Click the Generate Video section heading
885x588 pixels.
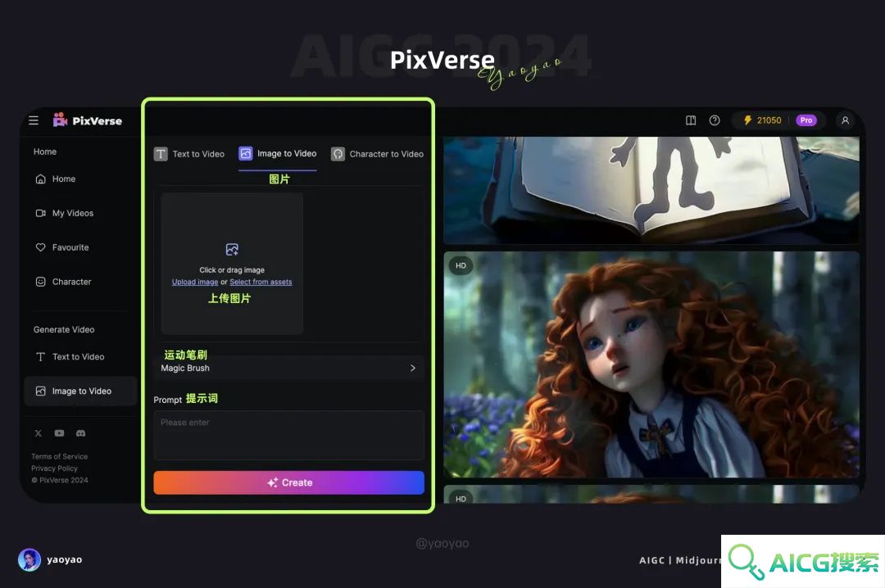(x=64, y=329)
